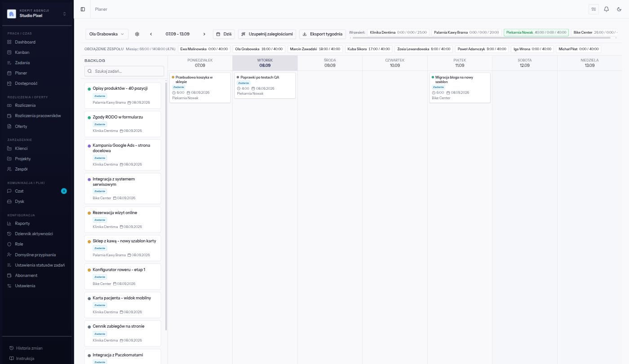Click the Raporty sidebar icon
Viewport: 629px width, 364px height.
(9, 224)
